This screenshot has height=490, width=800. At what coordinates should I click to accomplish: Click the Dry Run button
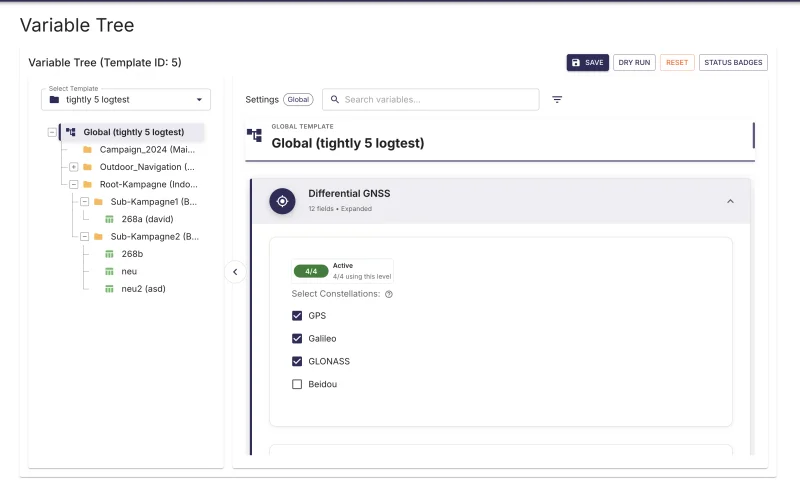pos(634,62)
